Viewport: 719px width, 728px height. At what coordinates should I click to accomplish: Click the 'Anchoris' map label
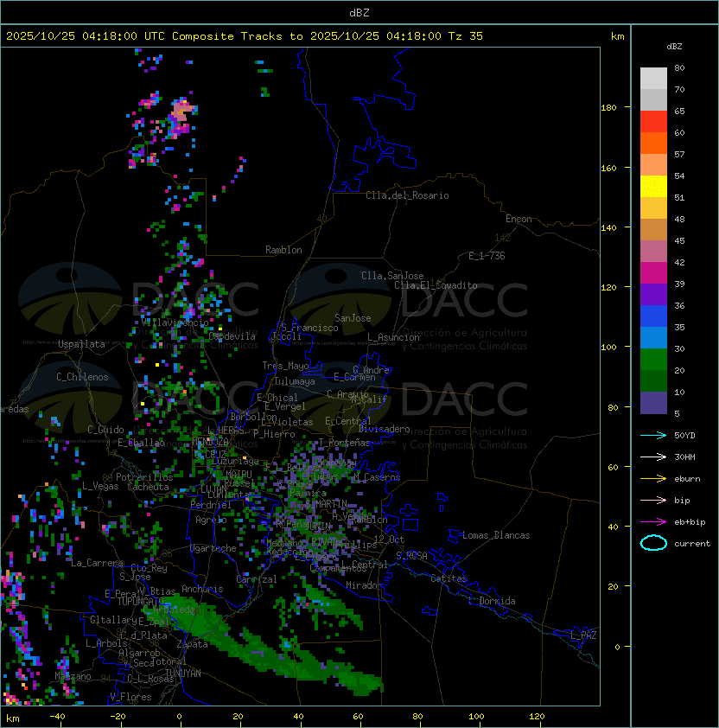pos(202,589)
